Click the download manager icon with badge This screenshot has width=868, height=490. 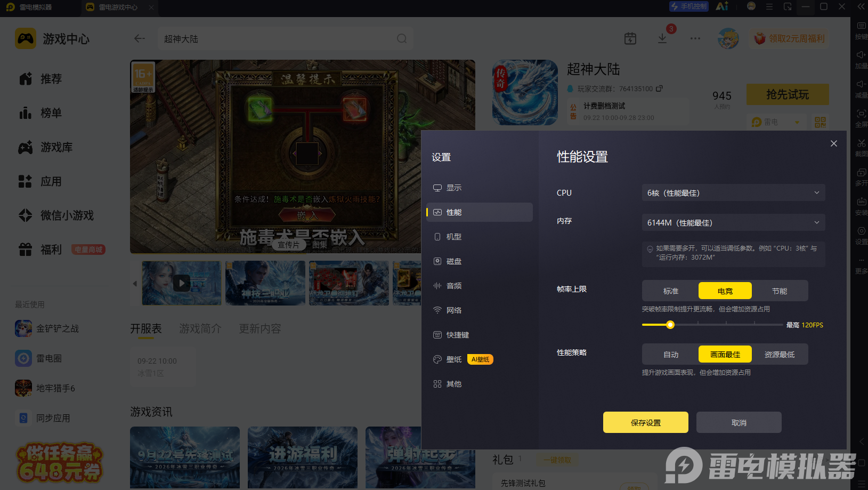(662, 38)
